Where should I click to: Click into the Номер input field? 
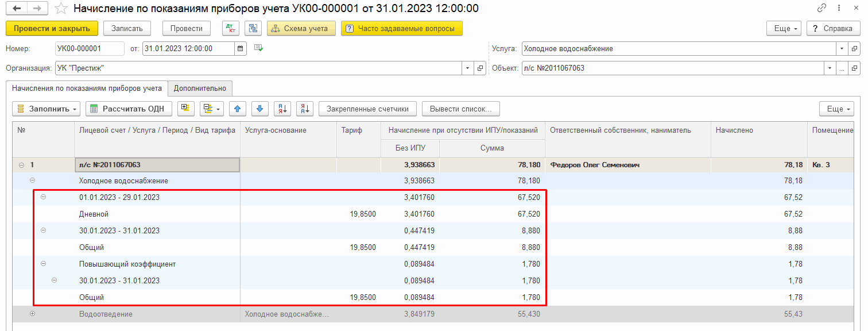(89, 49)
